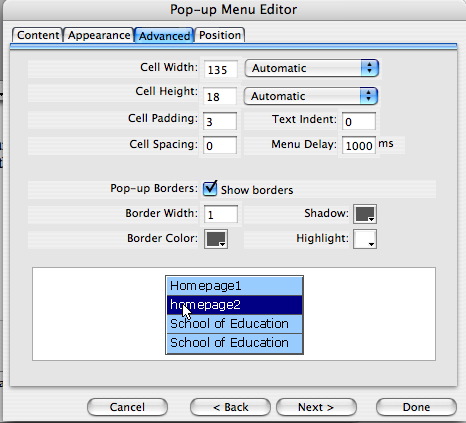Open the Highlight color picker
Image resolution: width=466 pixels, height=423 pixels.
pyautogui.click(x=365, y=239)
